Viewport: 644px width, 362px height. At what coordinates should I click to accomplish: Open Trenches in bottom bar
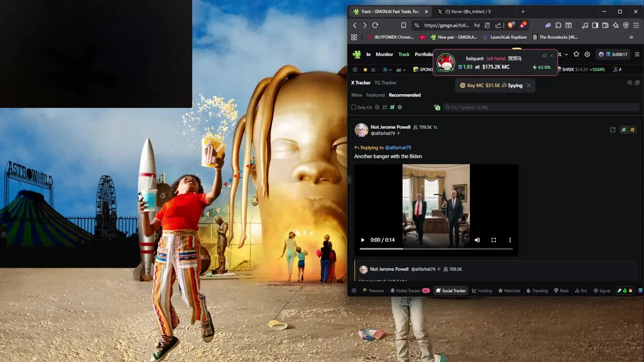point(373,291)
